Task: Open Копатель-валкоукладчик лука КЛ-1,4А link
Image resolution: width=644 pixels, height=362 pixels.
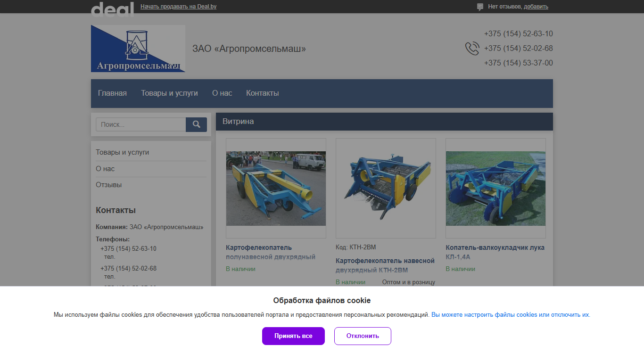Action: [495, 252]
